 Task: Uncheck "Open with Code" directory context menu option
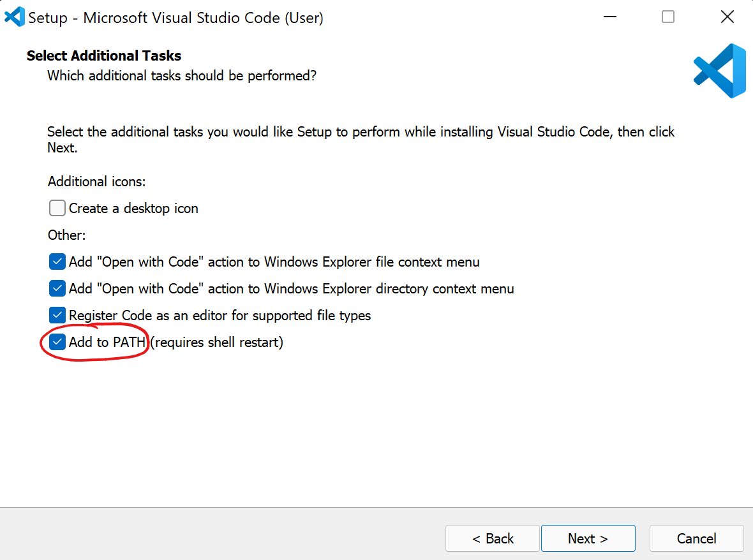click(57, 289)
